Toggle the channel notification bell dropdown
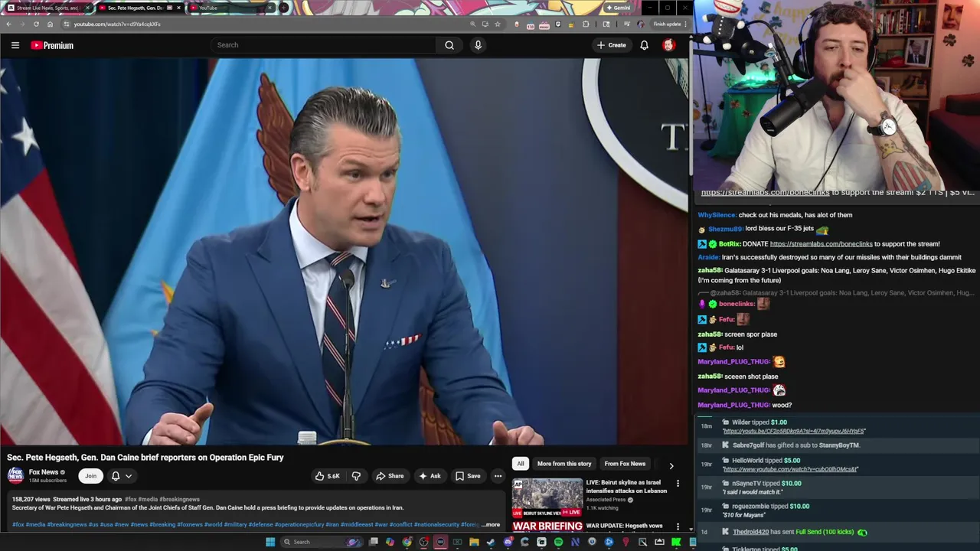 [x=122, y=476]
